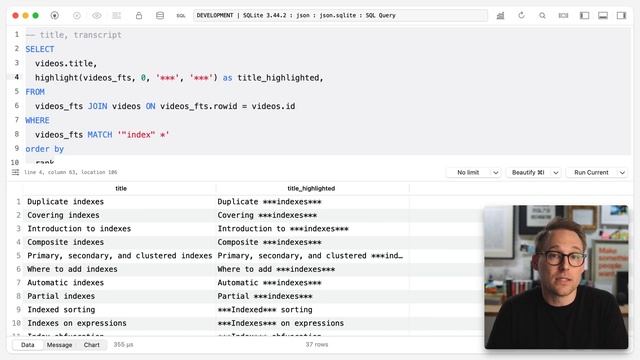Click the WHERE keyword in editor

pos(37,120)
